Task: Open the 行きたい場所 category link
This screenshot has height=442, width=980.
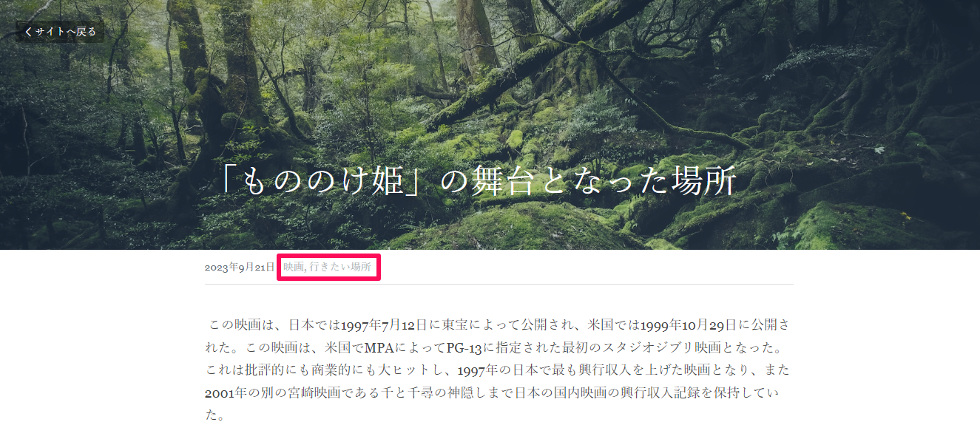Action: tap(340, 267)
